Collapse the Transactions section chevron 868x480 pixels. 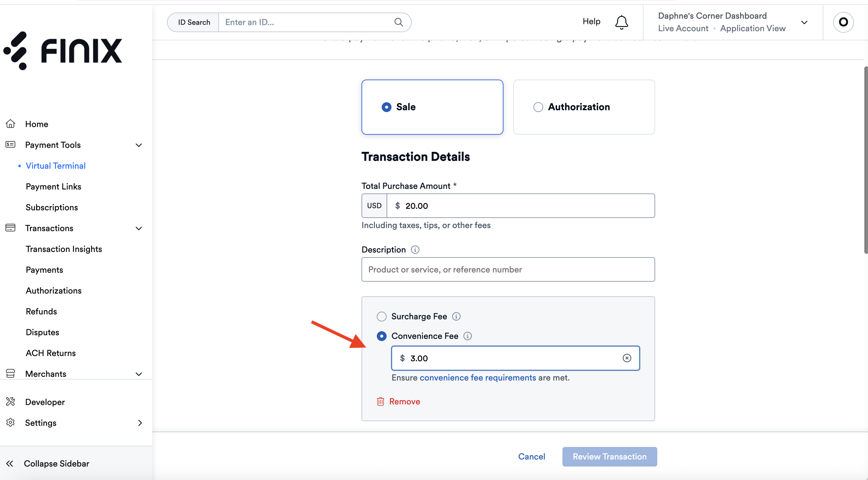(x=139, y=228)
